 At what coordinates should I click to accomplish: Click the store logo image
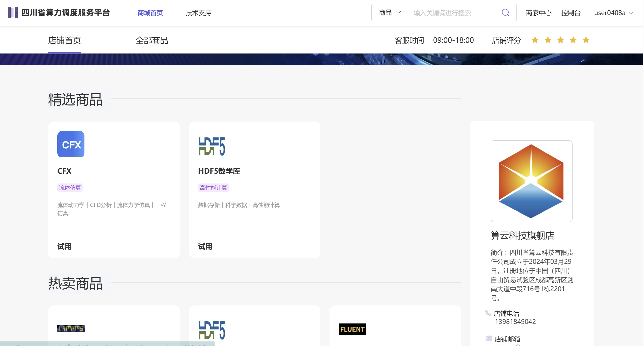coord(531,181)
